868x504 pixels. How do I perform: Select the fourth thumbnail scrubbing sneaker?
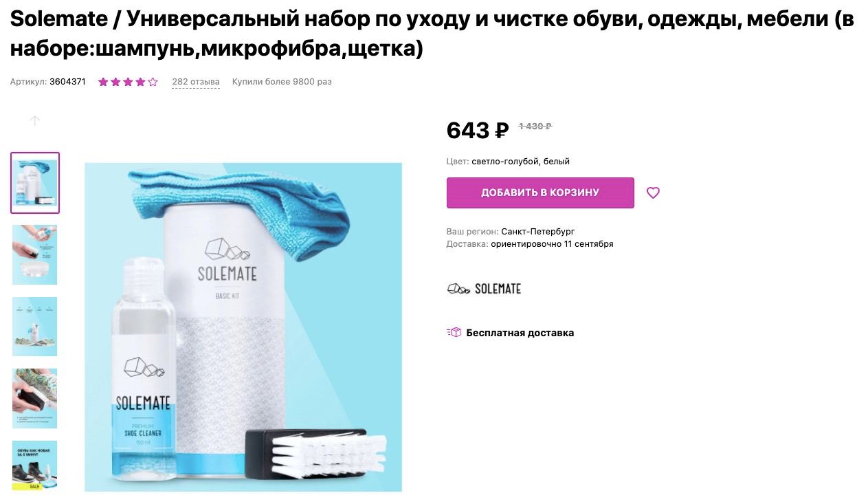[x=35, y=398]
